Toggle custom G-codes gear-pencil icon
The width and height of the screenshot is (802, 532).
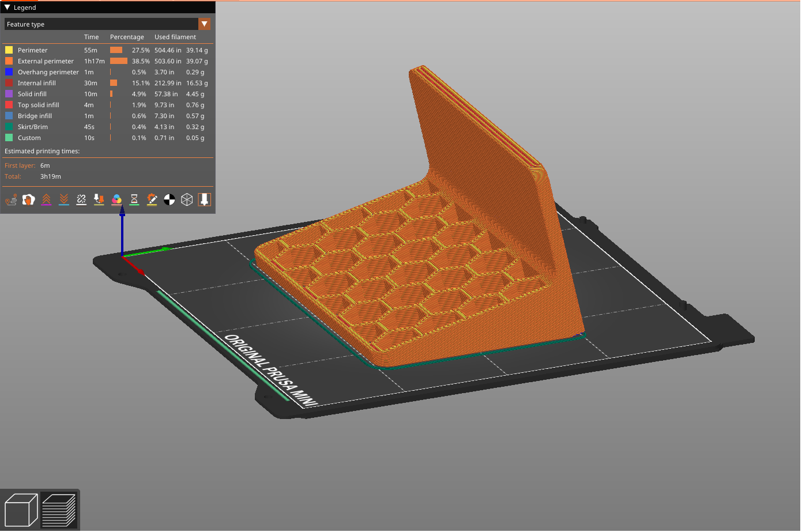(x=152, y=200)
